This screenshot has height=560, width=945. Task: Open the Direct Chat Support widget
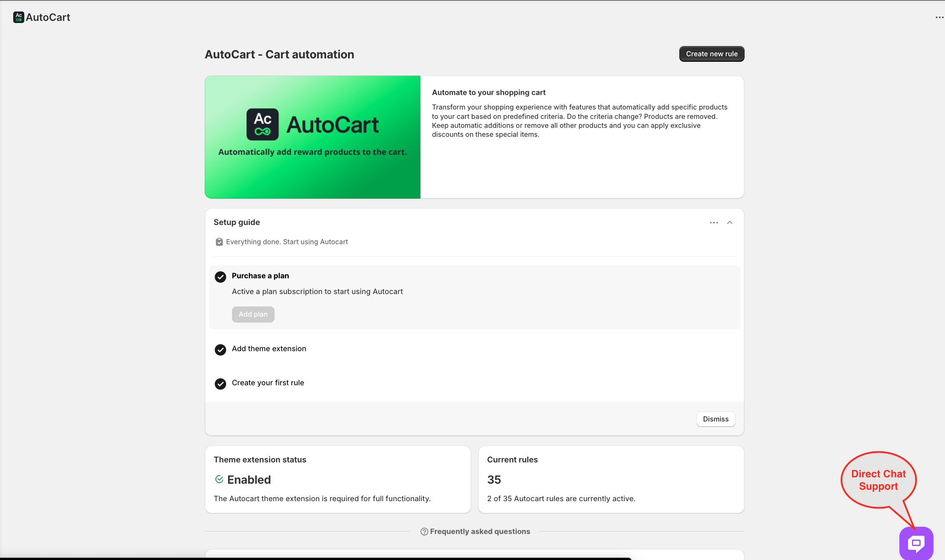pyautogui.click(x=916, y=543)
